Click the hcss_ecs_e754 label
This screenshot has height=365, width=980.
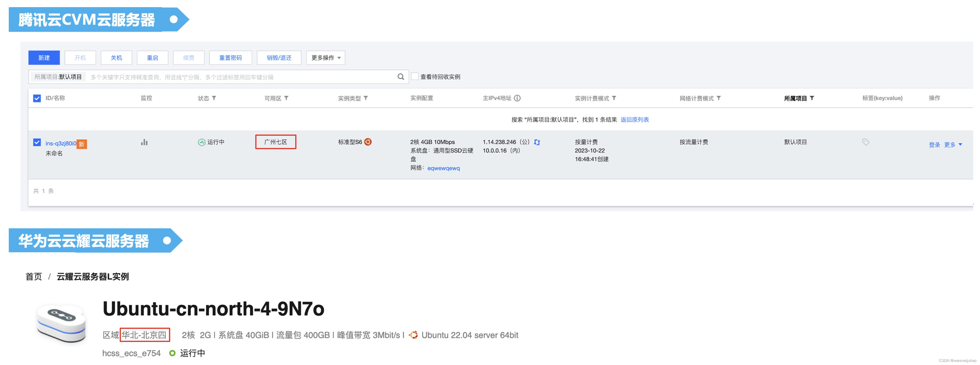tap(131, 353)
